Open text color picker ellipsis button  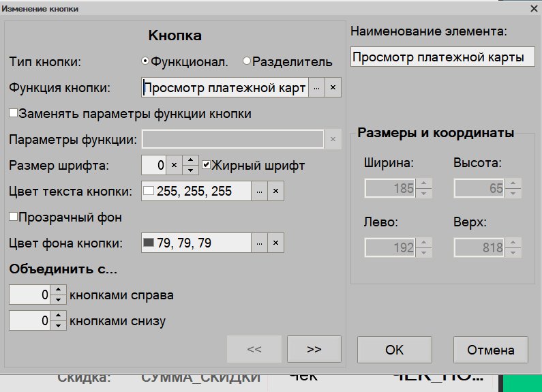pos(259,191)
